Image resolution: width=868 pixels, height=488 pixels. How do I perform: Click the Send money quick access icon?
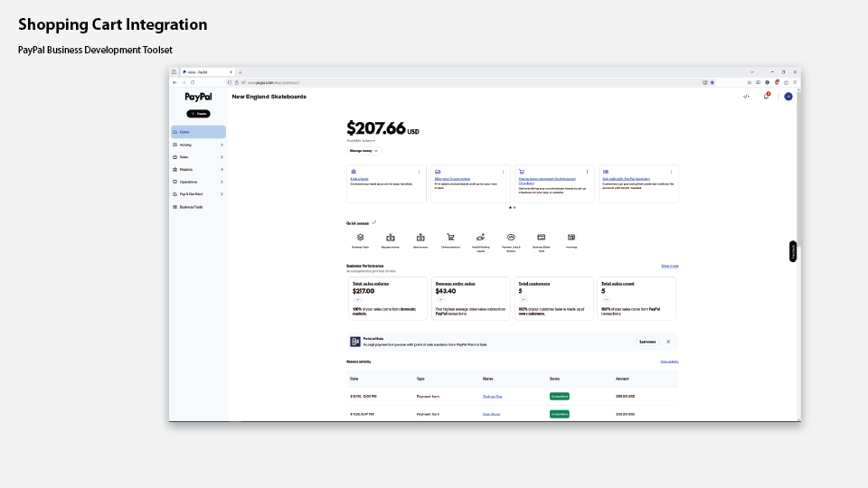pyautogui.click(x=420, y=238)
